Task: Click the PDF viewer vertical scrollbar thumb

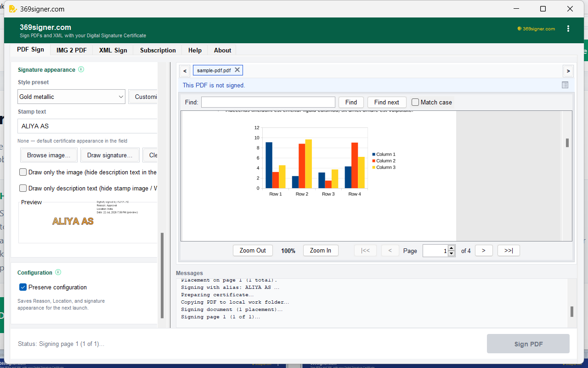Action: click(567, 143)
